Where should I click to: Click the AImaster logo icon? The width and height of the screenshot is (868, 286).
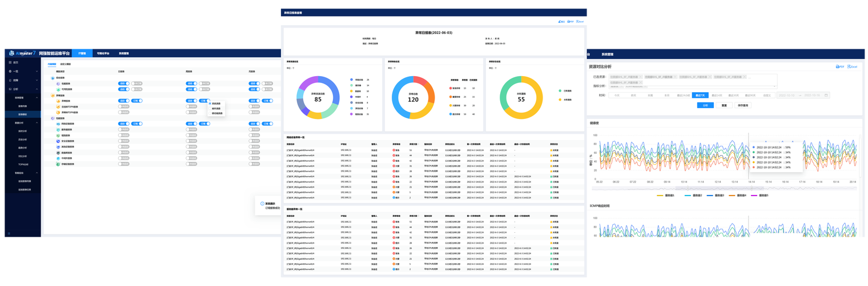point(11,53)
